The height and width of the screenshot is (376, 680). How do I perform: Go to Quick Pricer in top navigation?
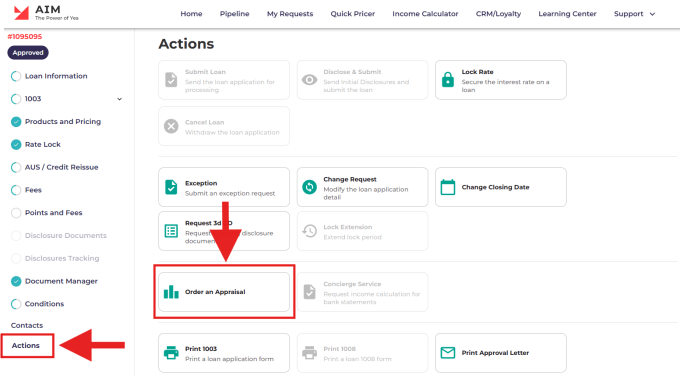(x=353, y=14)
